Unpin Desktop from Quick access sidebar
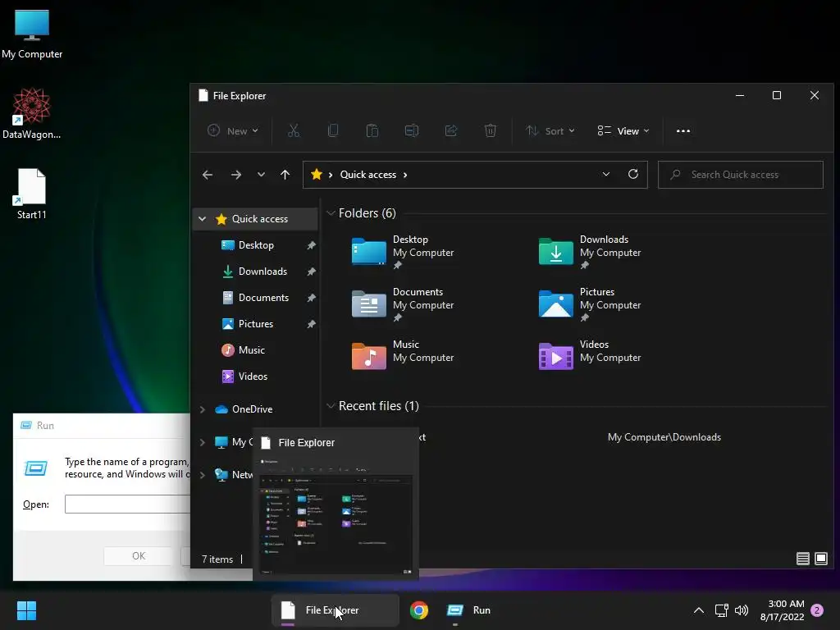Image resolution: width=840 pixels, height=630 pixels. 311,245
